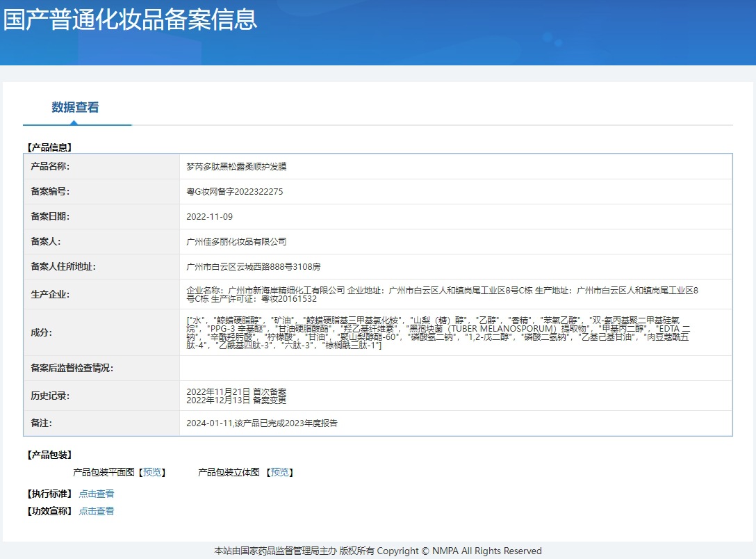
Task: Select registrant 广州佳多丽化妆品有限公司
Action: [x=236, y=242]
